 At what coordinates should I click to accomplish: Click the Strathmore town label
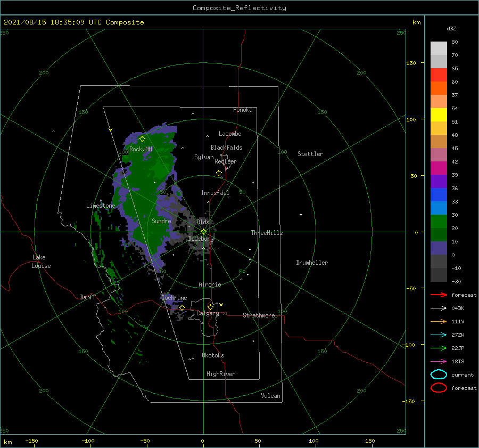pyautogui.click(x=259, y=315)
